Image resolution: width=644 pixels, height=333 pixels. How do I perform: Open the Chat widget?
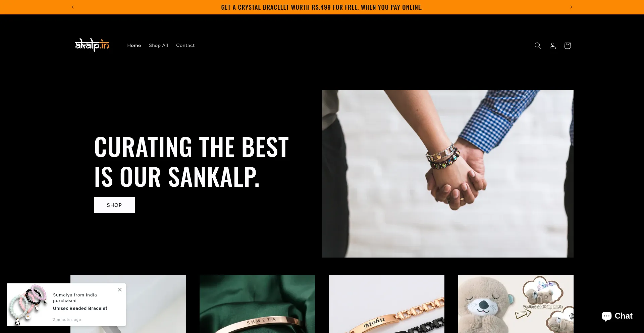pyautogui.click(x=617, y=316)
